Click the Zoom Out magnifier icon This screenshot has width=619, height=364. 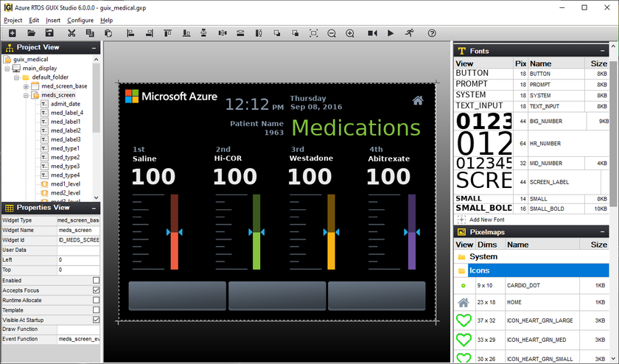(x=332, y=33)
